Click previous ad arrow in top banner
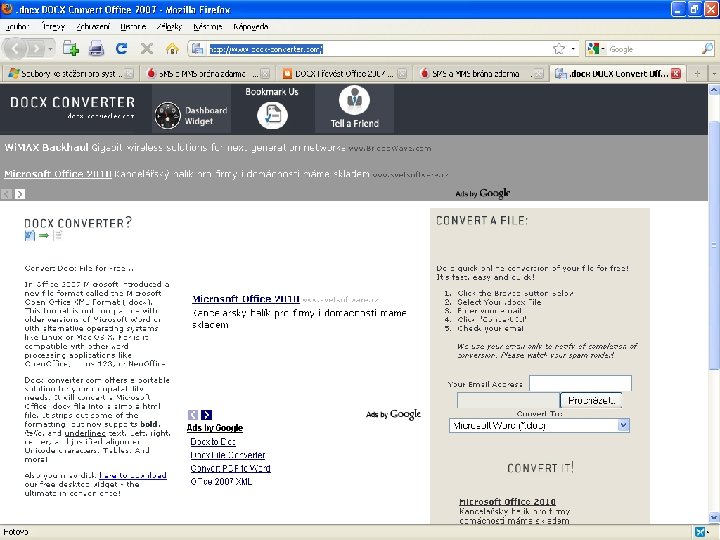720x540 pixels. tap(6, 194)
